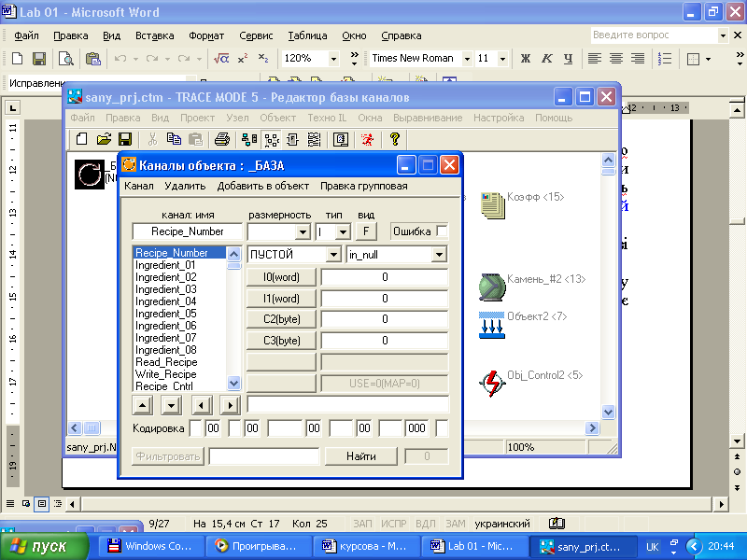
Task: Open the Коэфф <15> object icon
Action: [491, 206]
